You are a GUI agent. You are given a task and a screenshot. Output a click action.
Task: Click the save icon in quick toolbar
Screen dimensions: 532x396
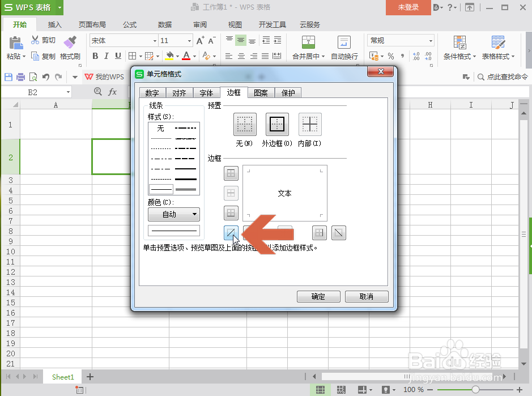pyautogui.click(x=8, y=77)
